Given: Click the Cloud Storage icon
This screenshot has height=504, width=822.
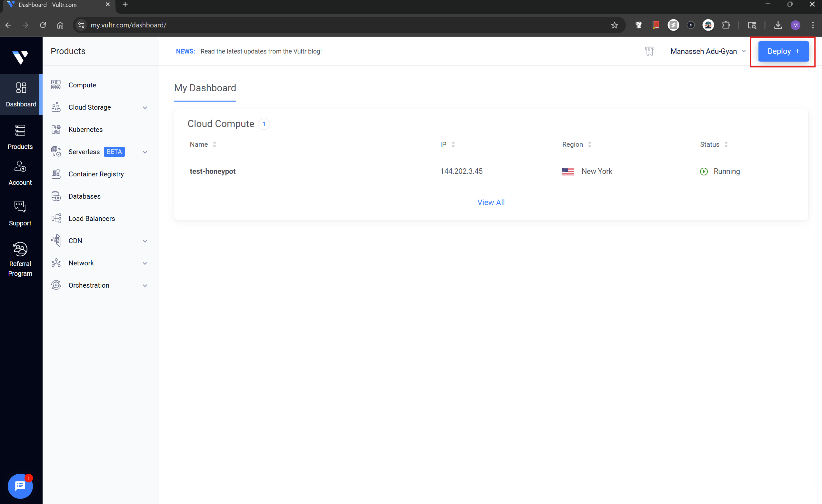Looking at the screenshot, I should tap(56, 107).
